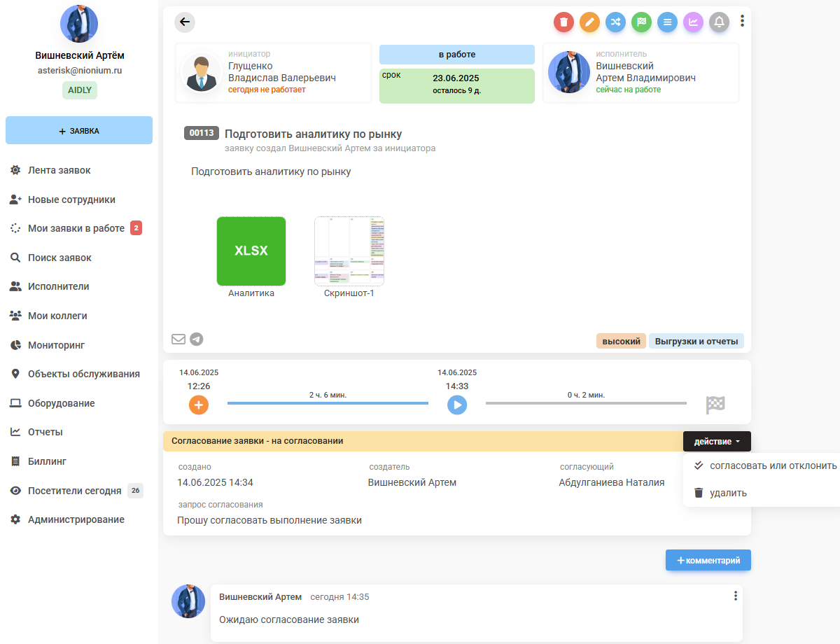Click the grey bell notification icon

(x=719, y=22)
